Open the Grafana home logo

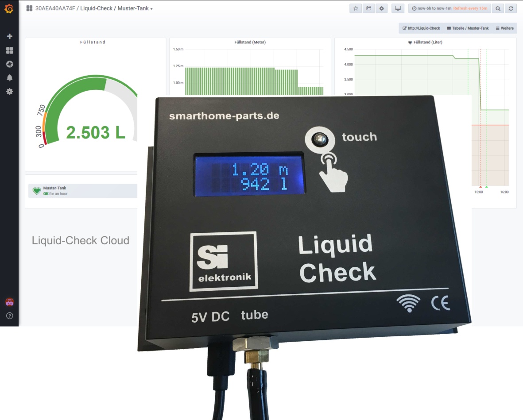point(9,8)
